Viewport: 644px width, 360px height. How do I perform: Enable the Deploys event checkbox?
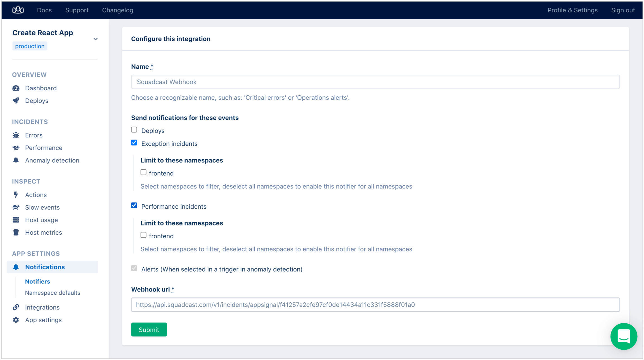[x=134, y=130]
